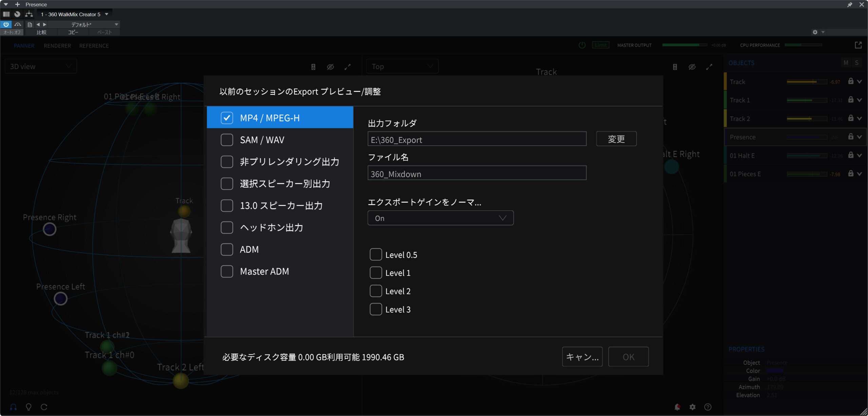Image resolution: width=868 pixels, height=416 pixels.
Task: Click 3D view speaker layout icon
Action: click(313, 67)
